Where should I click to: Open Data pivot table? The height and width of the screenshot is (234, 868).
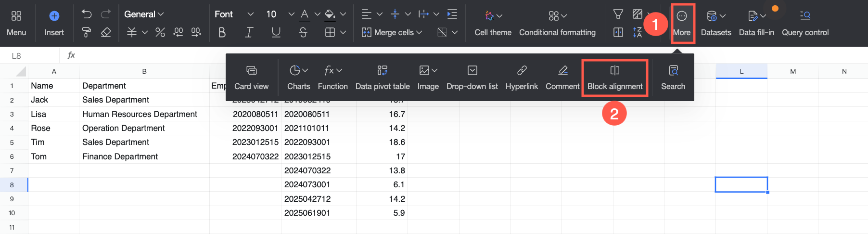[x=383, y=78]
